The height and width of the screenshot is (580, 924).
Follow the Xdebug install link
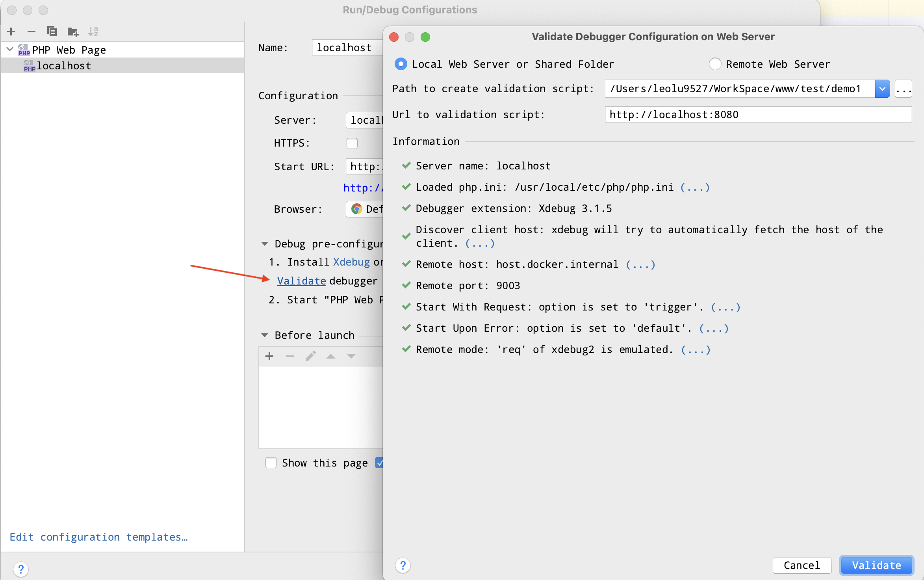(351, 262)
